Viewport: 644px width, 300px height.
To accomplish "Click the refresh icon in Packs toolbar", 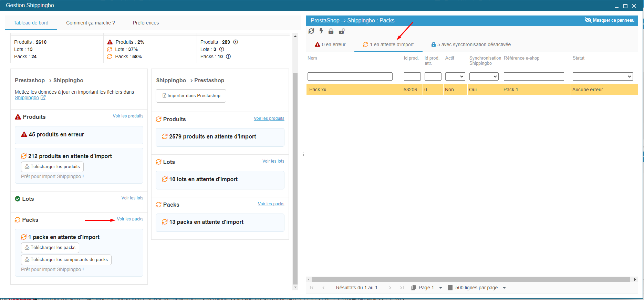I will point(311,31).
